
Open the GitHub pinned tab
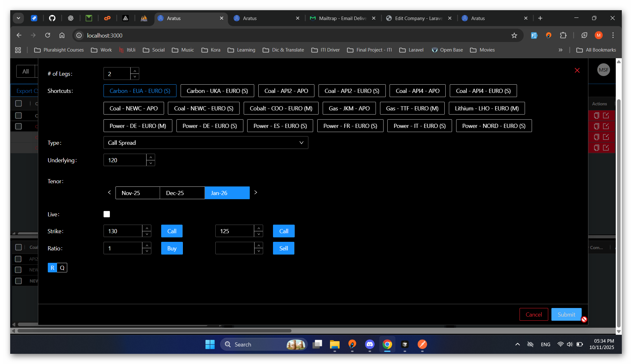(x=52, y=18)
